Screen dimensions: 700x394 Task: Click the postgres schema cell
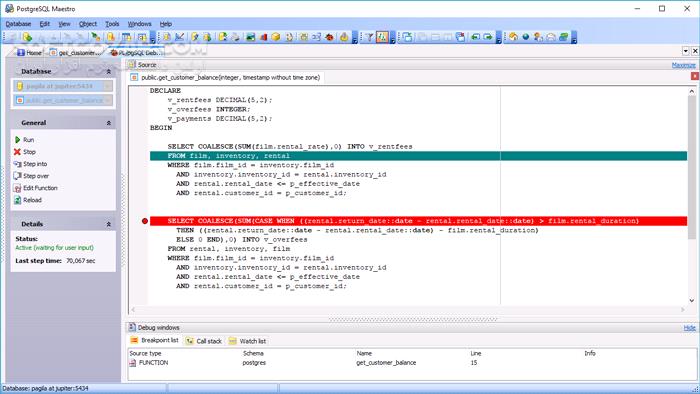tap(254, 363)
